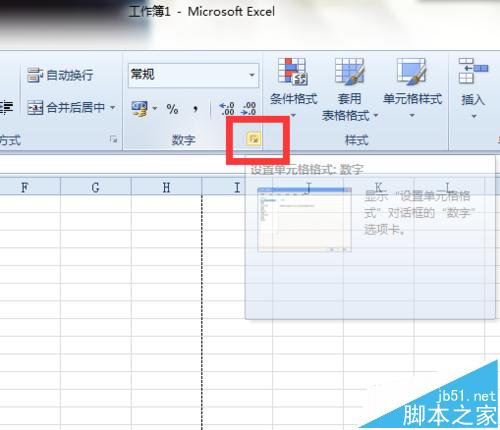The image size is (500, 430).
Task: Select column F header
Action: pos(24,187)
